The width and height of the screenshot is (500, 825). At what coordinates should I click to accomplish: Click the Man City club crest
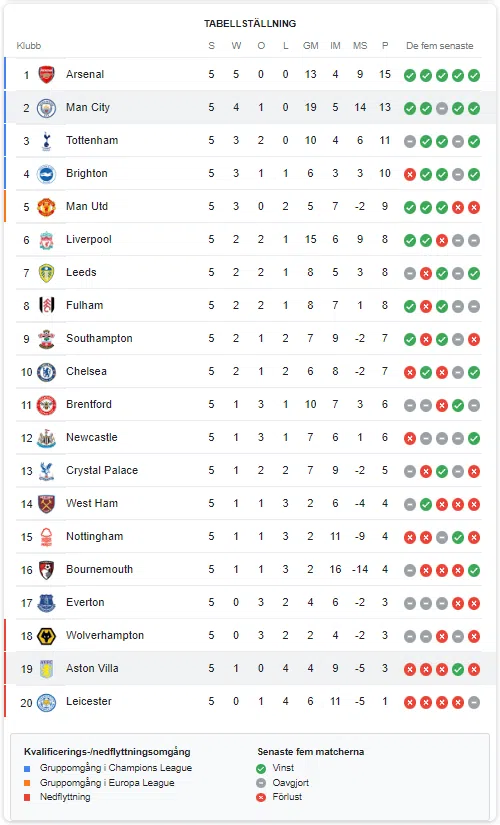click(46, 108)
